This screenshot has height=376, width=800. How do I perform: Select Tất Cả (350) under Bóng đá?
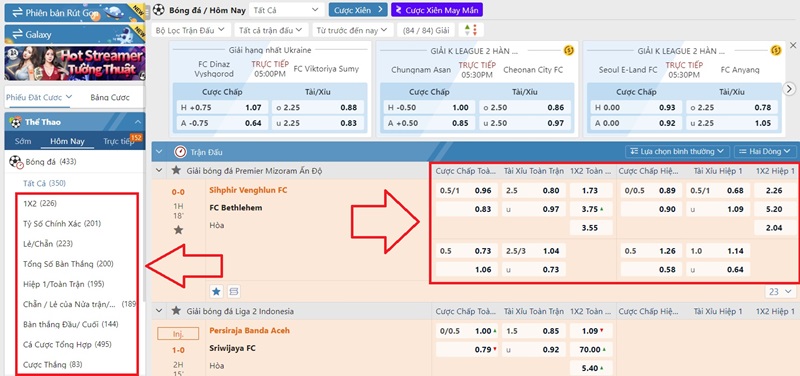tap(44, 183)
